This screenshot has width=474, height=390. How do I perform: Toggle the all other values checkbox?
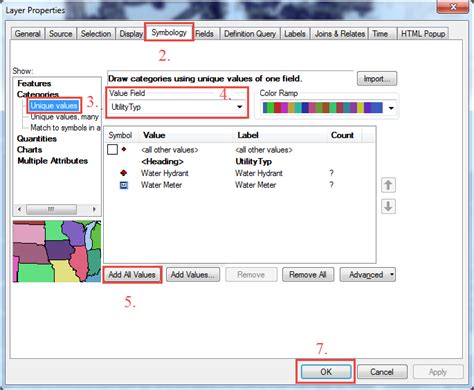[112, 149]
